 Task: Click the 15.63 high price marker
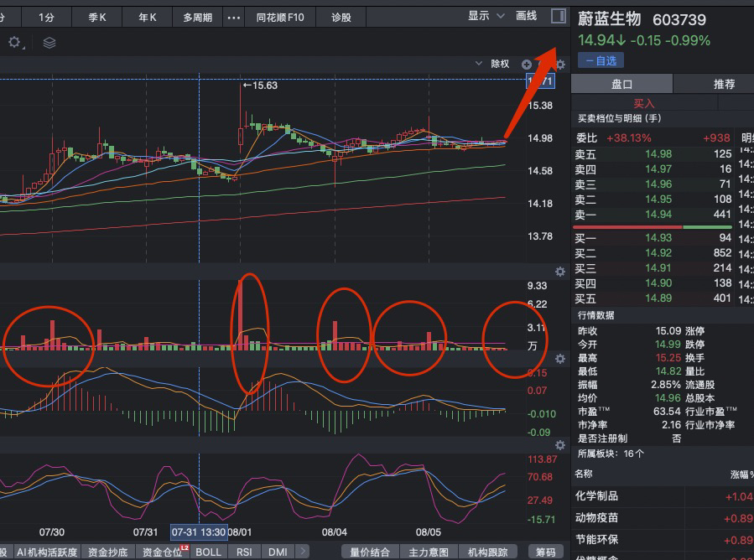[x=260, y=86]
